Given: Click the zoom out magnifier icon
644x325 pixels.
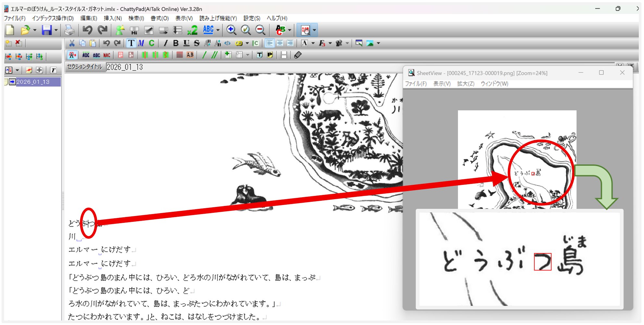Looking at the screenshot, I should point(260,30).
